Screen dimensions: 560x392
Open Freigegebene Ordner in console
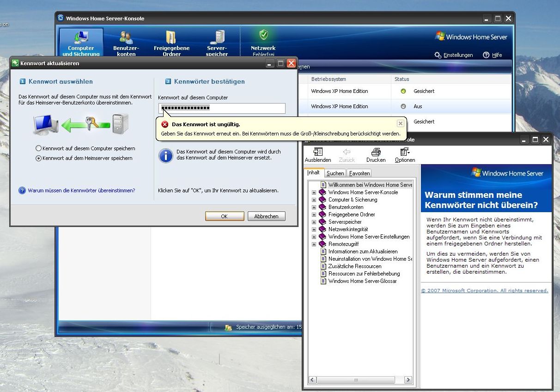171,43
